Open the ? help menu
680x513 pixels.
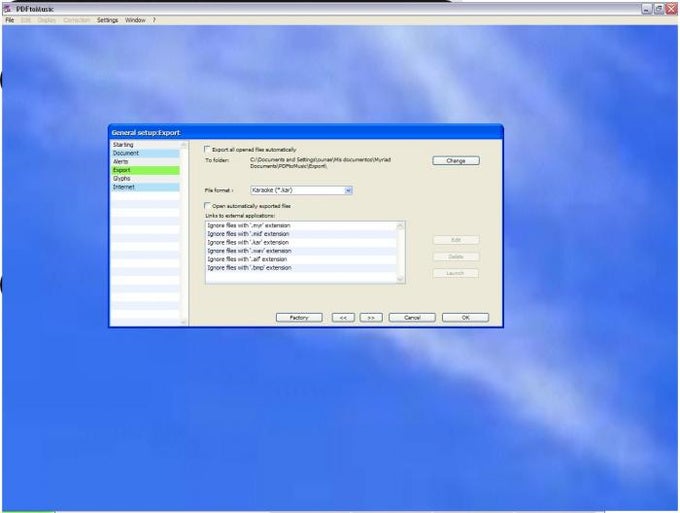click(x=154, y=20)
